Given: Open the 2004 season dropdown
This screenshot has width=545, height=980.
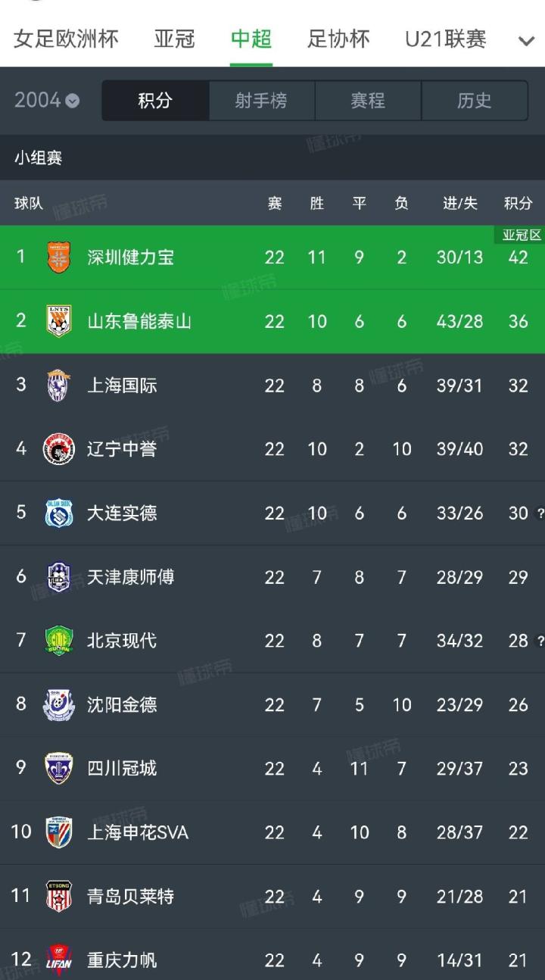Looking at the screenshot, I should pyautogui.click(x=47, y=101).
